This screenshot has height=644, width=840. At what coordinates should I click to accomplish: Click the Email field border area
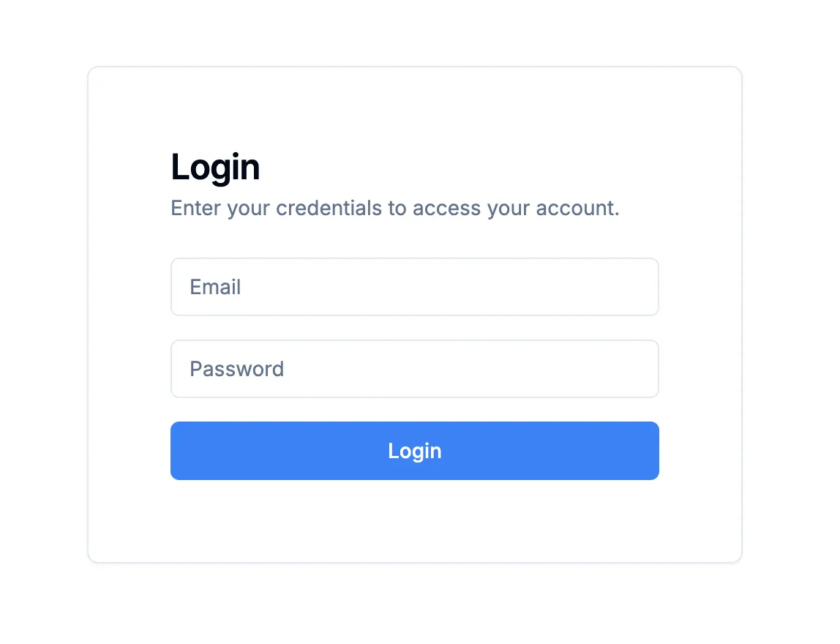pyautogui.click(x=415, y=258)
